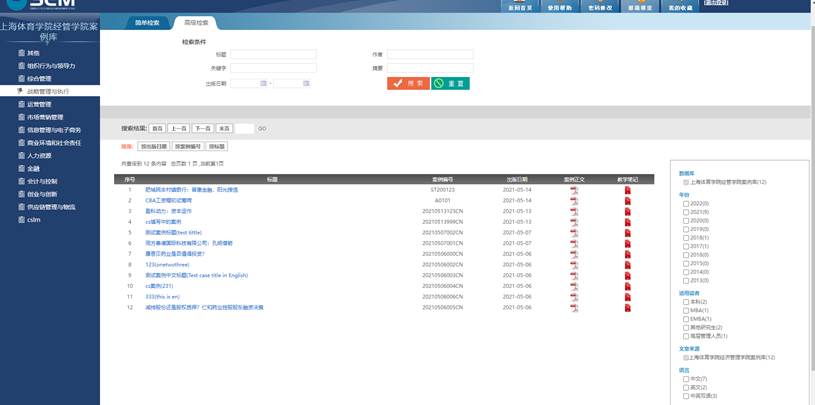Enable the 中文(7) language filter
The image size is (815, 405).
[686, 379]
